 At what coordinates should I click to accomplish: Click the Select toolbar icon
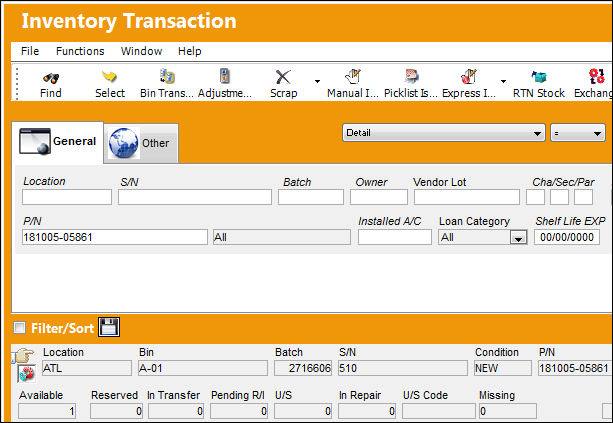[x=109, y=76]
